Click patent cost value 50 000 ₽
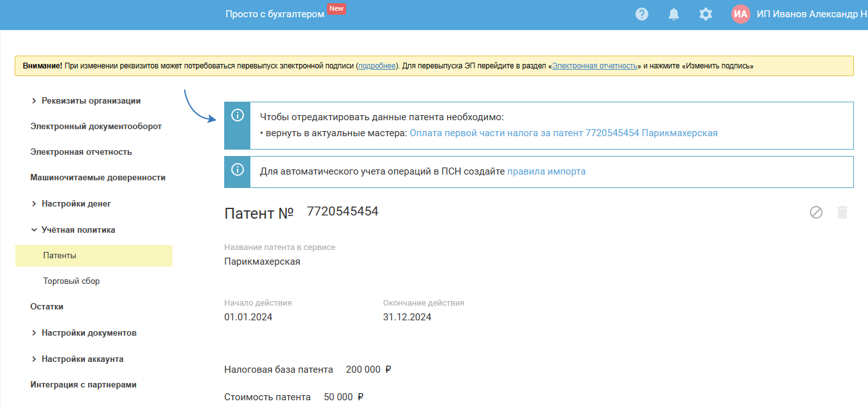The width and height of the screenshot is (868, 406). pyautogui.click(x=344, y=397)
